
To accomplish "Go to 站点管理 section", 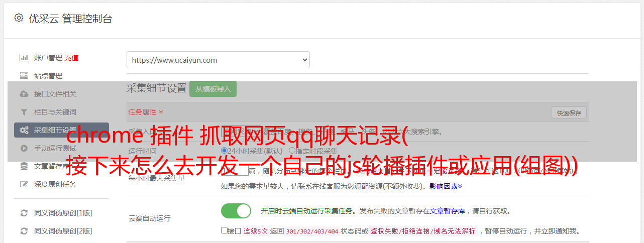I will click(48, 76).
